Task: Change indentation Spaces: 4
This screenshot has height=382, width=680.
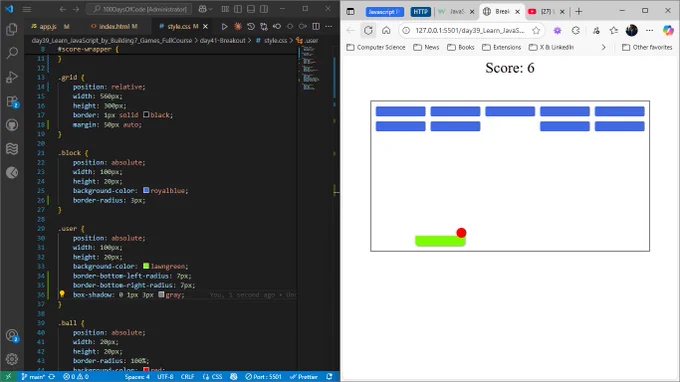Action: [137, 376]
